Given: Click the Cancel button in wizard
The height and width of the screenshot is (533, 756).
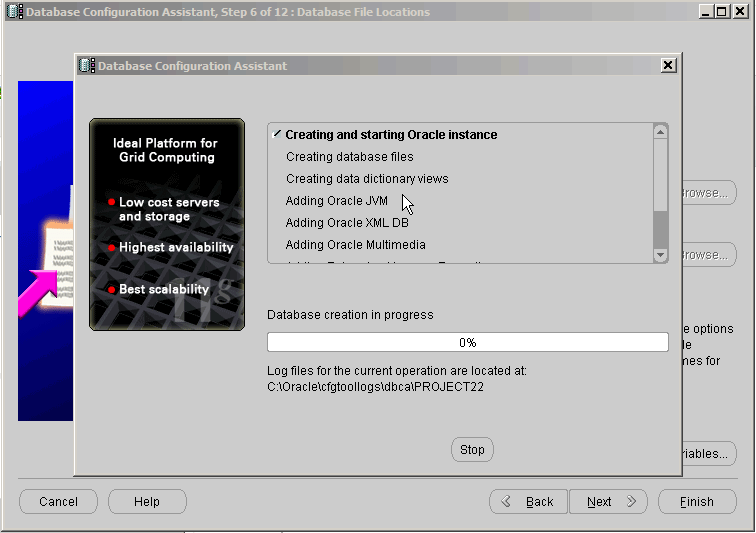Looking at the screenshot, I should pyautogui.click(x=58, y=502).
